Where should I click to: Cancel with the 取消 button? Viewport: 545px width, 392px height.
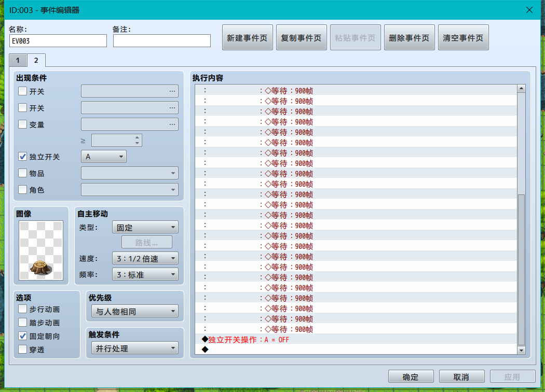tap(461, 377)
